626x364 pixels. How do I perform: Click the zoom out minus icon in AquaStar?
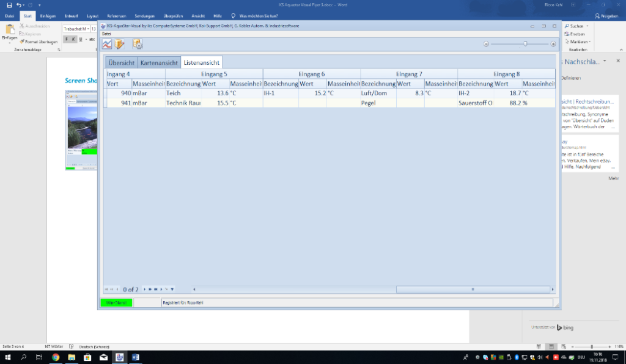point(486,44)
